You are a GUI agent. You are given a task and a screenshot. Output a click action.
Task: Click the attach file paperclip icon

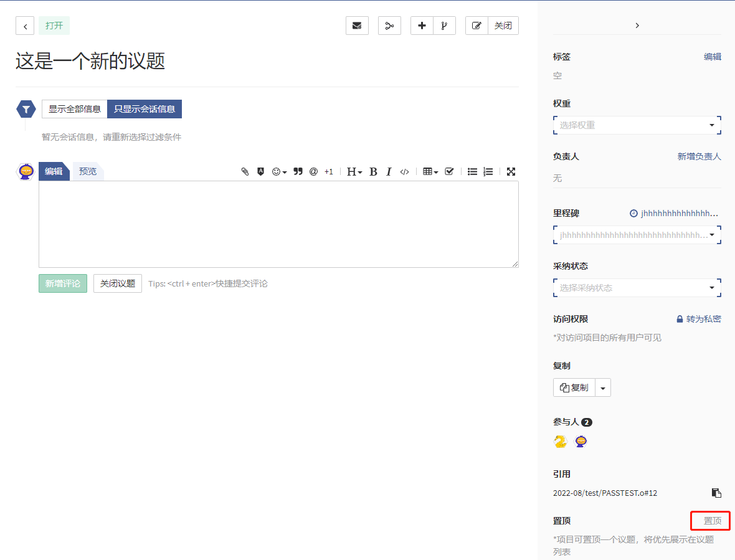tap(245, 172)
